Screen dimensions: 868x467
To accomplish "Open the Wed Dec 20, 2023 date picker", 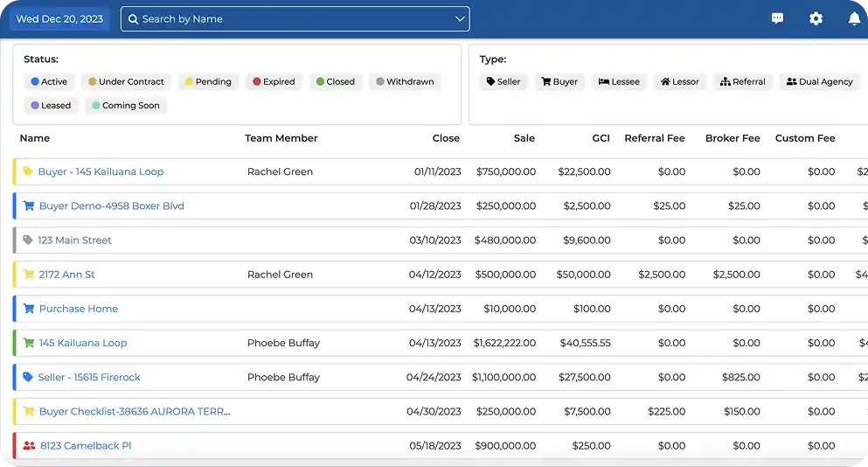I will (59, 18).
